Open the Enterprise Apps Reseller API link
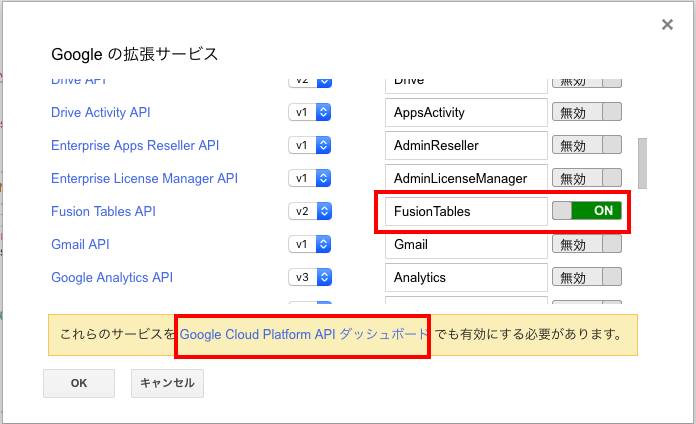This screenshot has width=696, height=424. tap(135, 145)
